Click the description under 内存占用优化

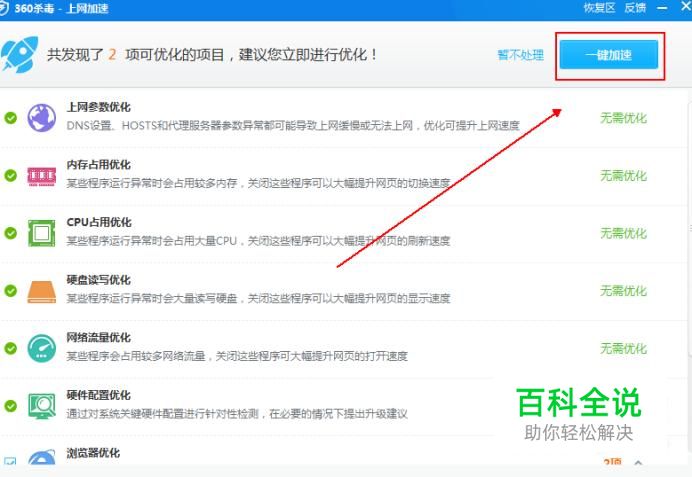pyautogui.click(x=259, y=183)
